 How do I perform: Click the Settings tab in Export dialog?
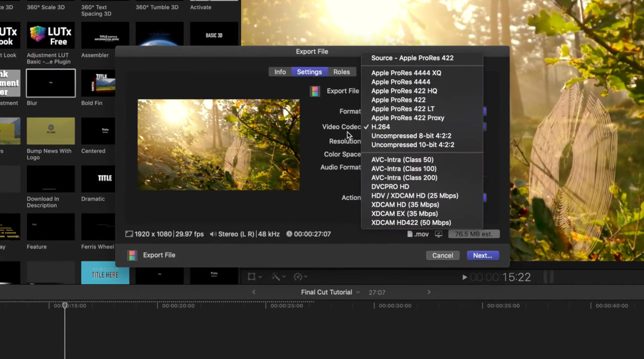309,72
